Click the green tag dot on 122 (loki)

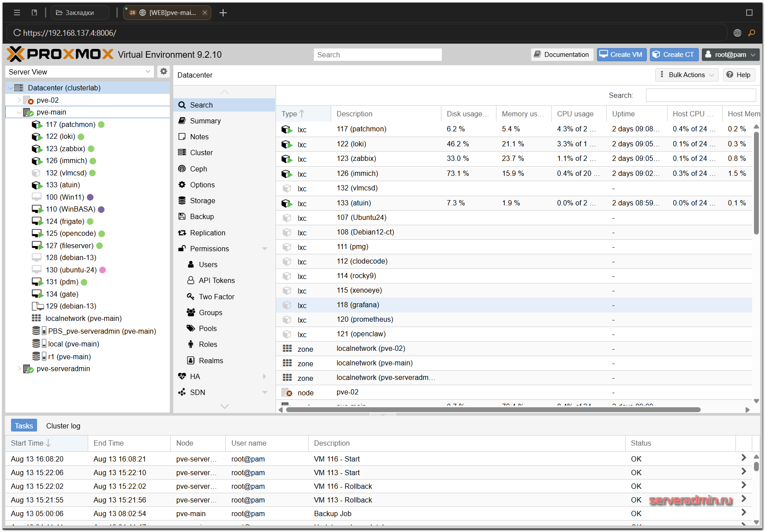coord(81,137)
